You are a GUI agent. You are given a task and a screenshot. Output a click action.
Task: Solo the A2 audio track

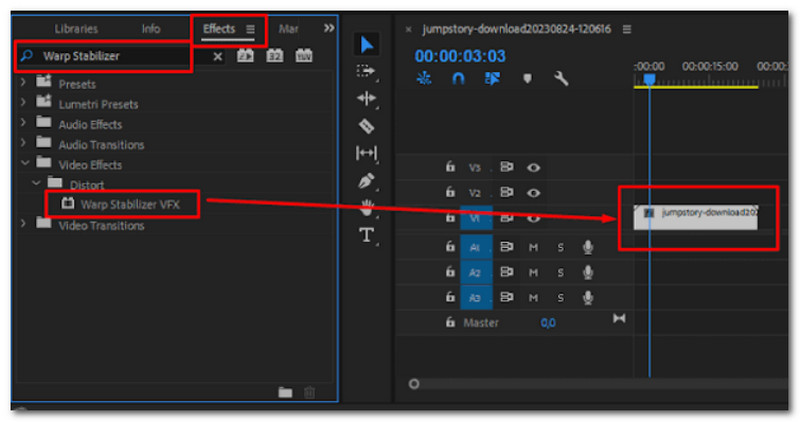click(x=560, y=272)
